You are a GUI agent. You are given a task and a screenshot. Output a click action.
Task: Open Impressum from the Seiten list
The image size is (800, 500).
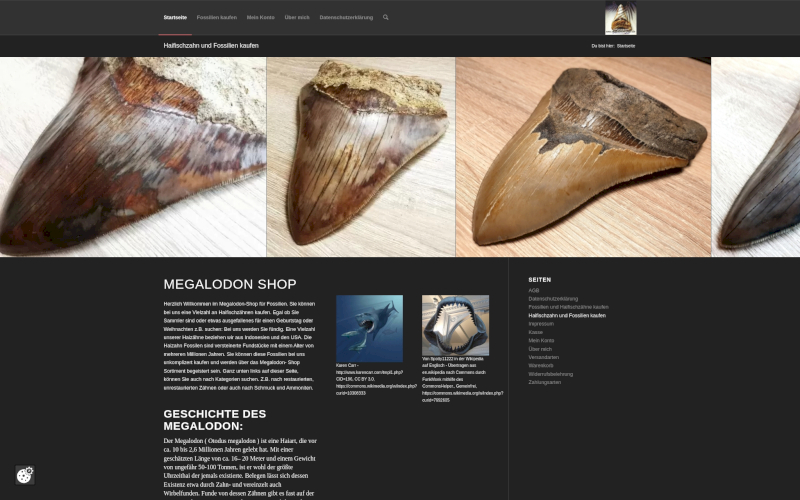(541, 323)
